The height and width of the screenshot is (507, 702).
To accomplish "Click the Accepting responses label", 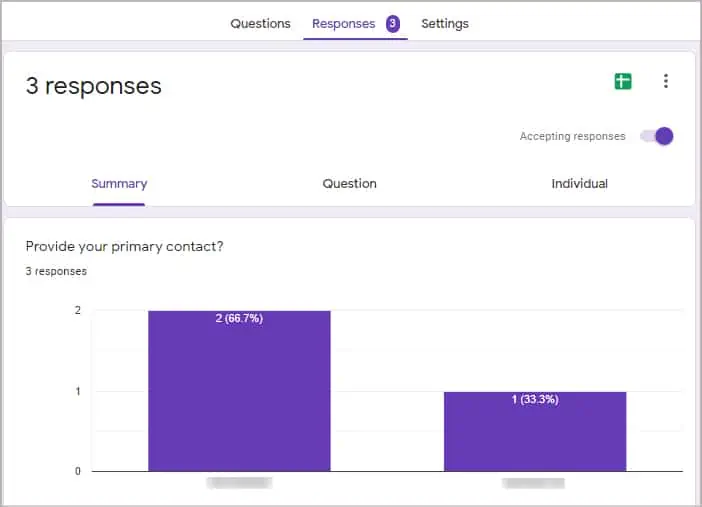I will coord(572,136).
